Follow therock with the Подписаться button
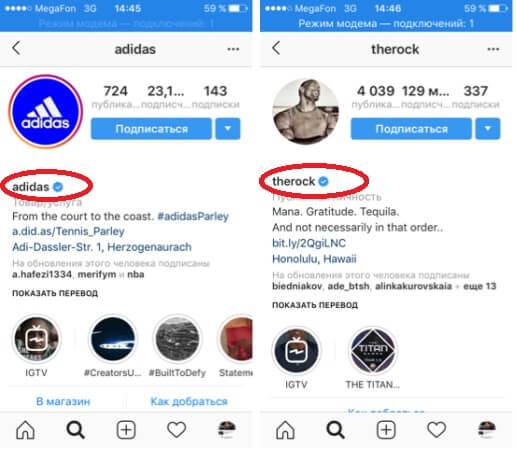Screen dimensions: 516x451 coord(411,128)
